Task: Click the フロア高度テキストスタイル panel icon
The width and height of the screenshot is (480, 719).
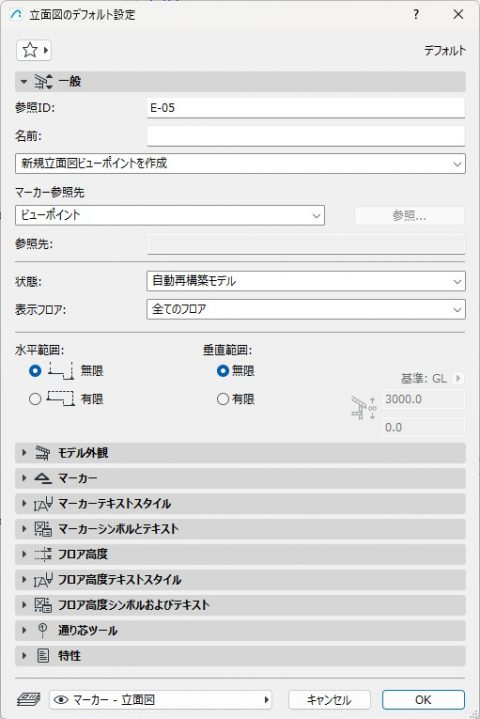Action: click(43, 580)
